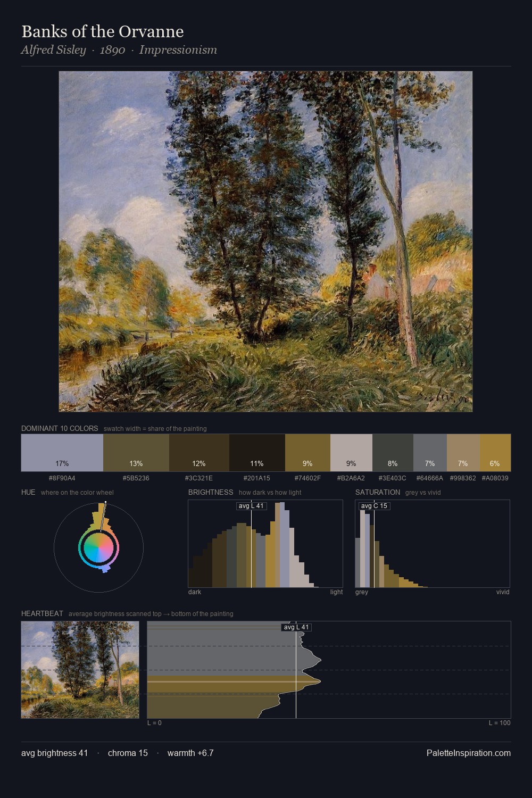Click the 'grey' axis label
Screen dimensions: 532x798
pyautogui.click(x=362, y=592)
